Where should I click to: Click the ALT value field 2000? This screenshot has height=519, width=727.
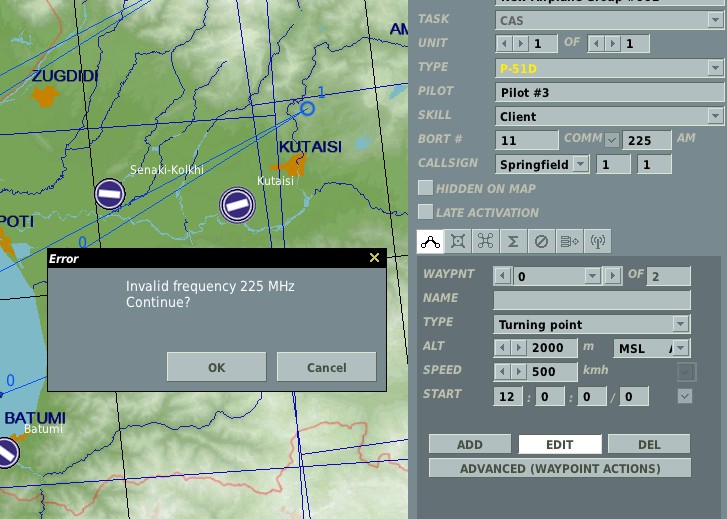click(x=552, y=348)
